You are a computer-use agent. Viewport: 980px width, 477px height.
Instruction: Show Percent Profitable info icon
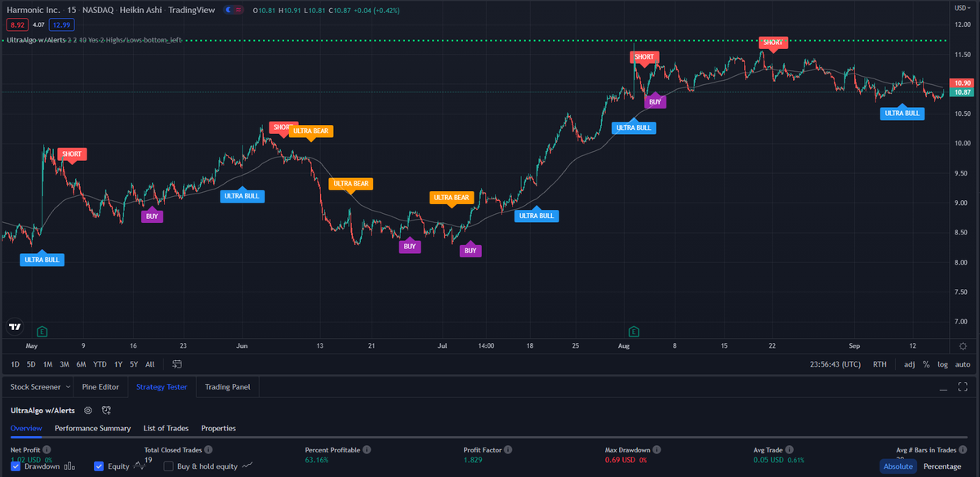[x=367, y=450]
